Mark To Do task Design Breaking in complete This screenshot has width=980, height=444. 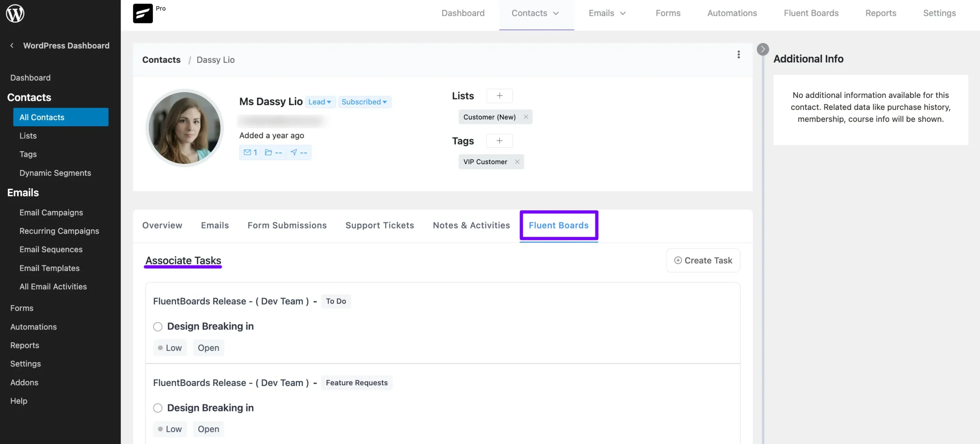click(158, 326)
